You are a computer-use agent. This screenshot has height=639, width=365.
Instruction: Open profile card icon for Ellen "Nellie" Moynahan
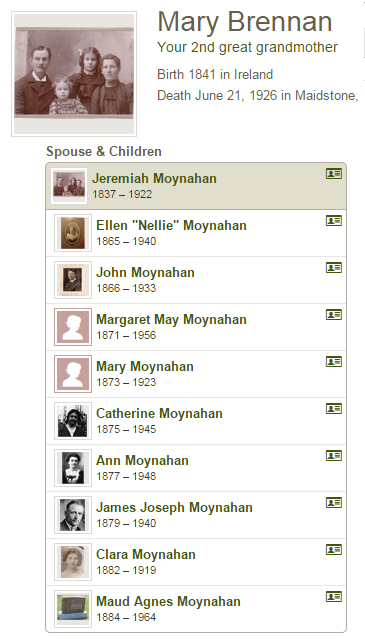[x=334, y=221]
